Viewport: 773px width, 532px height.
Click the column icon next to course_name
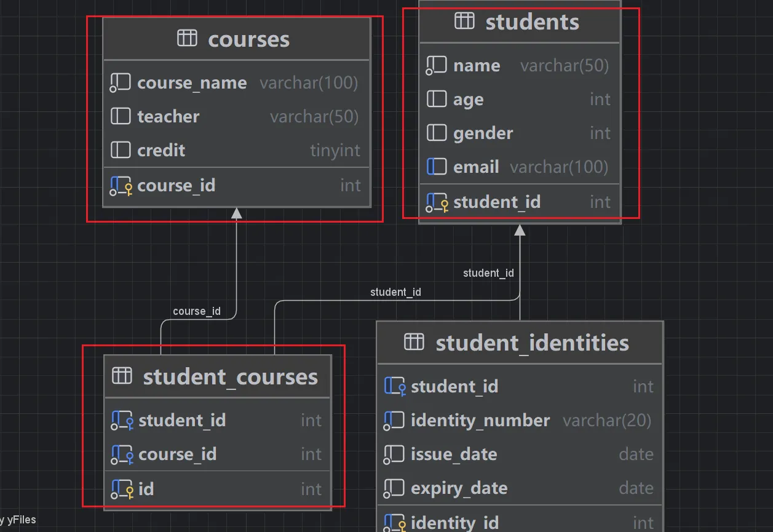pos(120,82)
